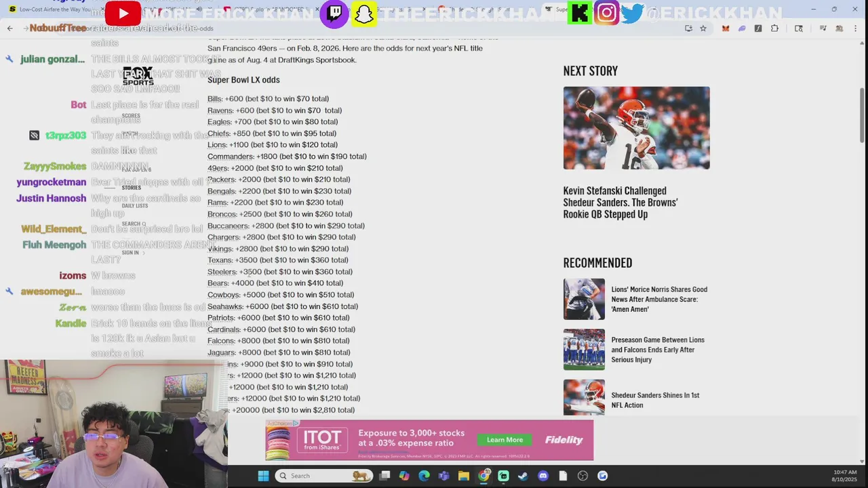Open the search side panel icon in toolbar

pos(799,28)
